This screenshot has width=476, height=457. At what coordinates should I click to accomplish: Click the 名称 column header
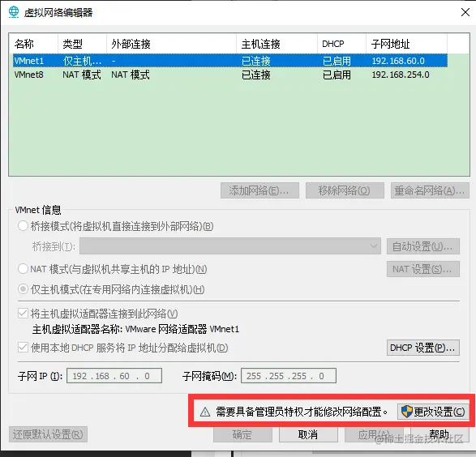tap(33, 44)
